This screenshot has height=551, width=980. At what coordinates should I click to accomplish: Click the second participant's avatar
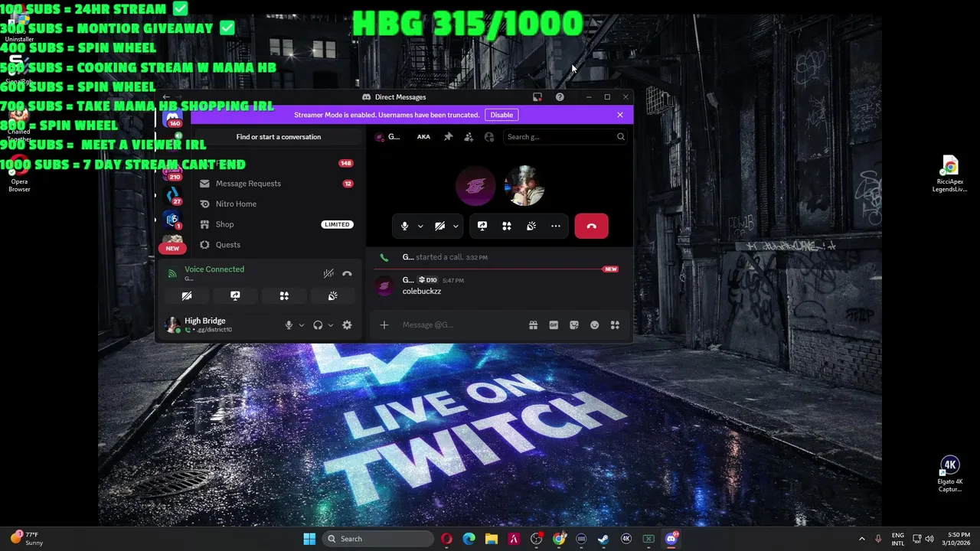(x=524, y=186)
